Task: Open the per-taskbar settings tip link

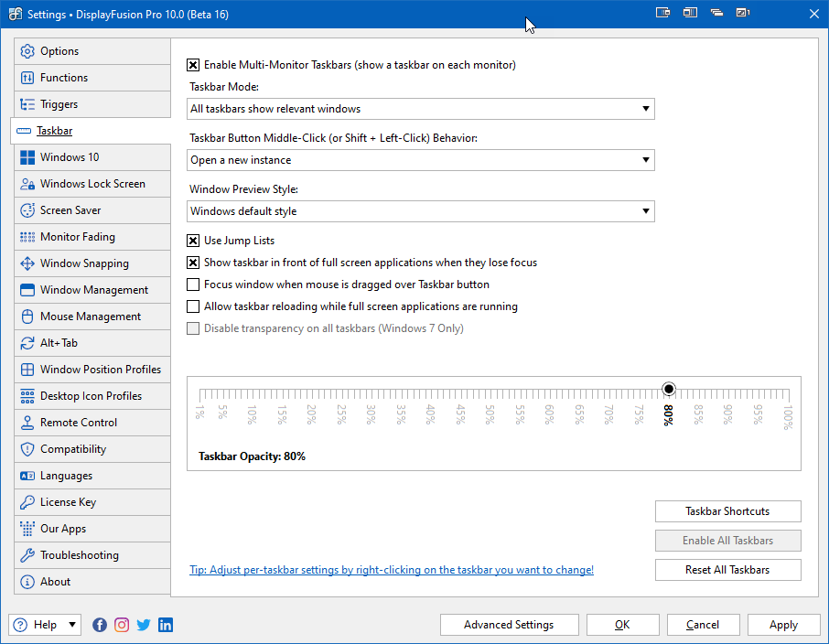Action: click(392, 570)
